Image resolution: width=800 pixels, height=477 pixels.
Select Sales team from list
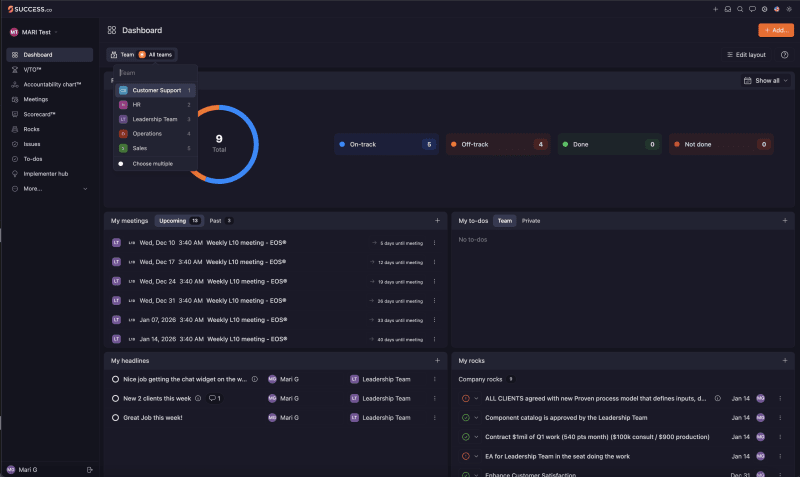coord(155,148)
